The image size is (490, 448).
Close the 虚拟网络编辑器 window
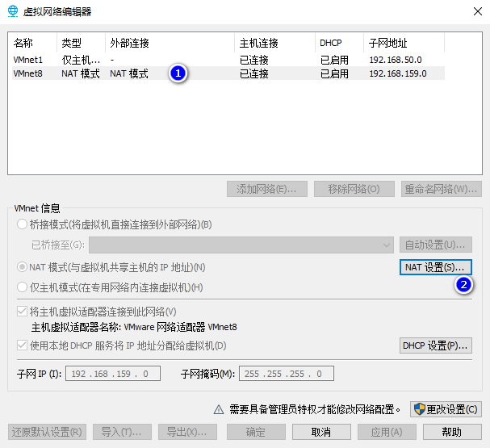tap(478, 11)
